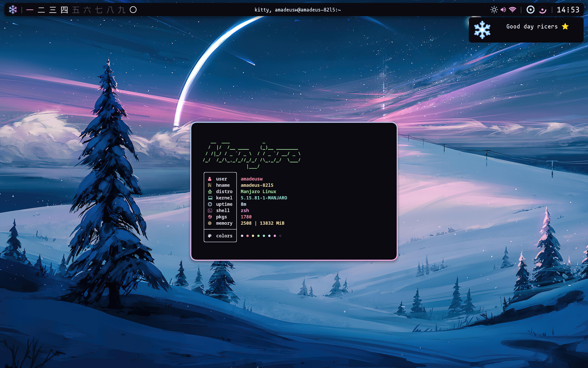Click the uptime clock icon
This screenshot has width=588, height=368.
[210, 204]
